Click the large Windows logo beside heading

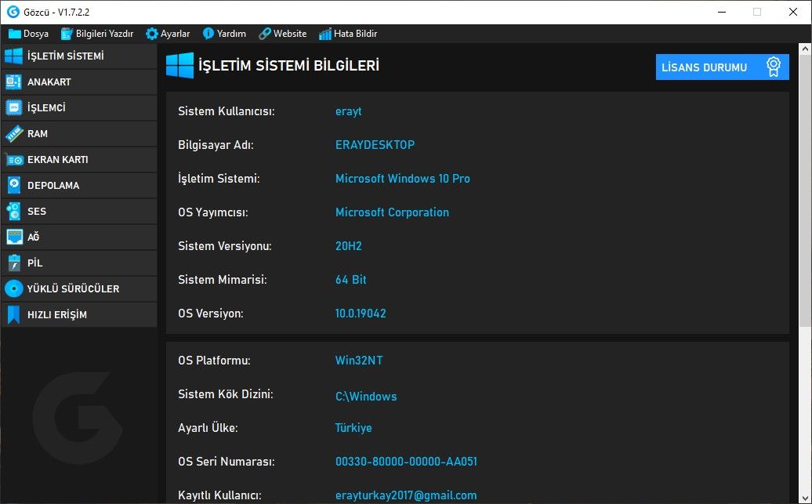click(x=179, y=65)
